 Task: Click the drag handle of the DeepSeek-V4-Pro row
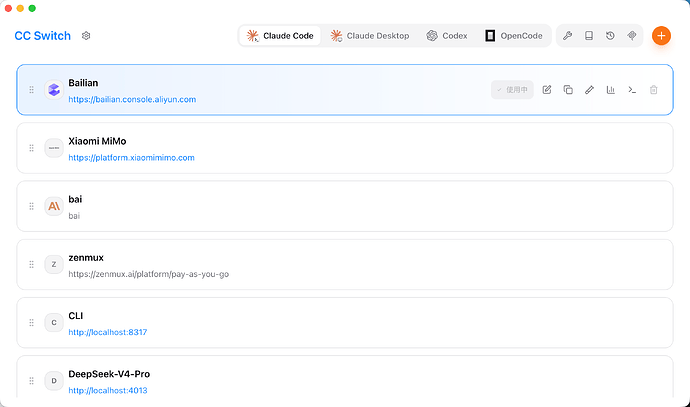click(x=32, y=381)
